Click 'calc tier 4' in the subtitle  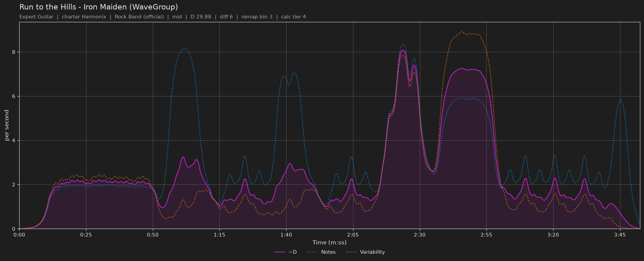click(x=293, y=17)
